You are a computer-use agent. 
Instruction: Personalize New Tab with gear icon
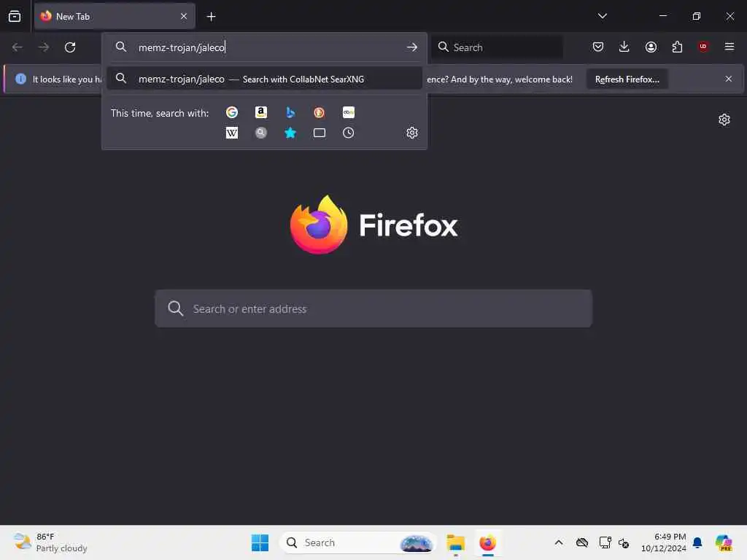click(x=724, y=120)
